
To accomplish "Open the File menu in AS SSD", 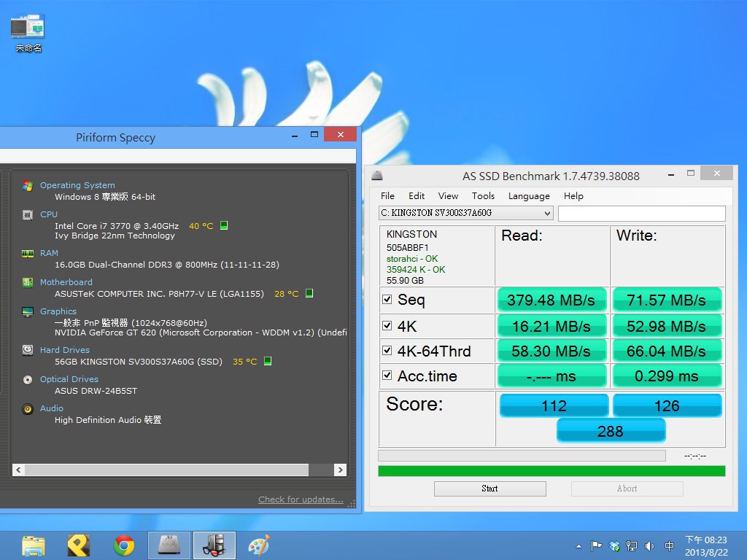I will click(x=388, y=195).
